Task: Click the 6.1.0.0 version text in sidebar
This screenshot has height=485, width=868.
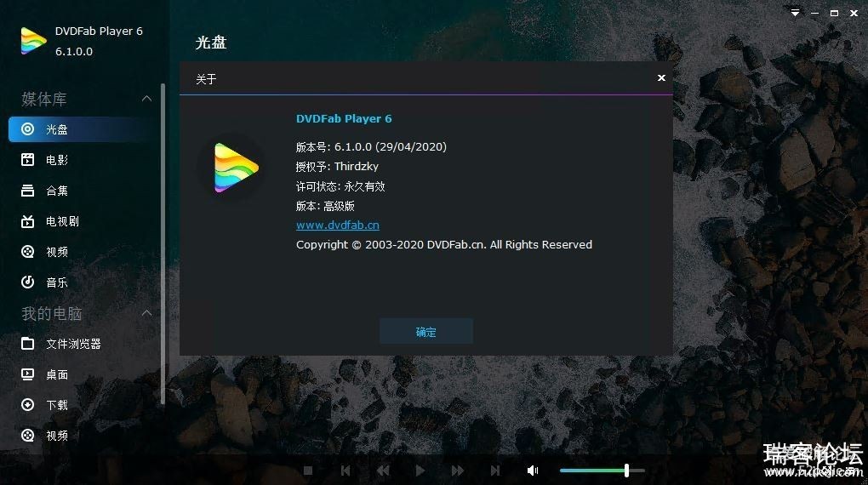Action: (x=74, y=52)
